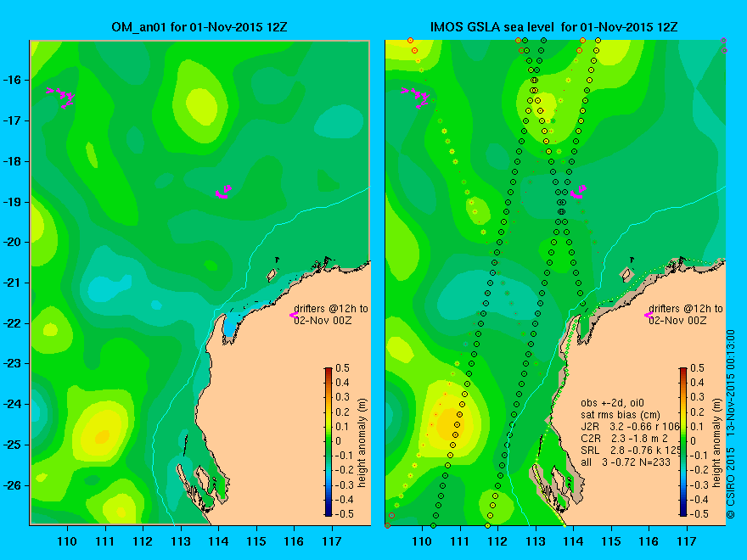Screen dimensions: 747x560
Task: Click longitude 116 label under right map
Action: coord(649,541)
